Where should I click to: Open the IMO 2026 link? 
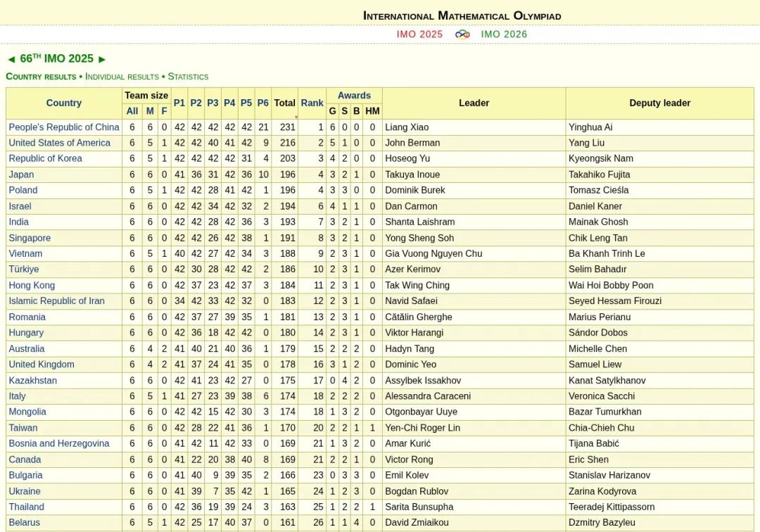(504, 34)
